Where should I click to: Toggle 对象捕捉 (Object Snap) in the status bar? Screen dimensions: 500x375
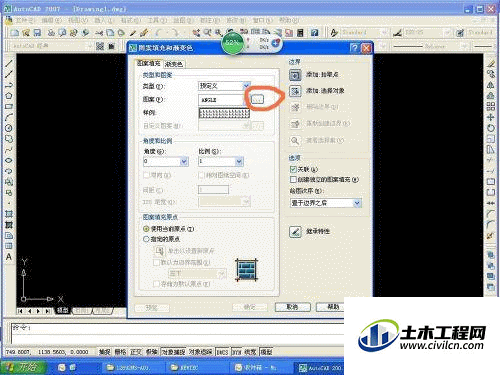[x=173, y=352]
